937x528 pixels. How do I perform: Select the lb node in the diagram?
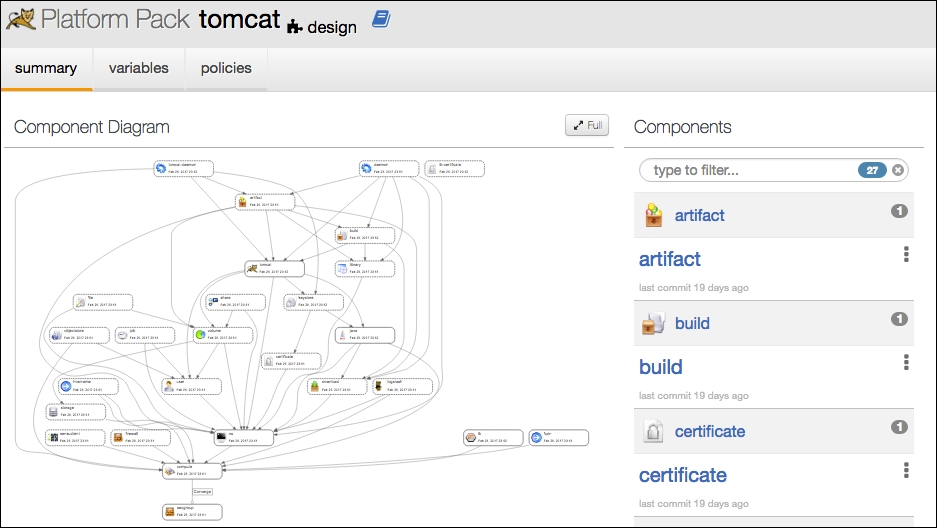point(493,438)
